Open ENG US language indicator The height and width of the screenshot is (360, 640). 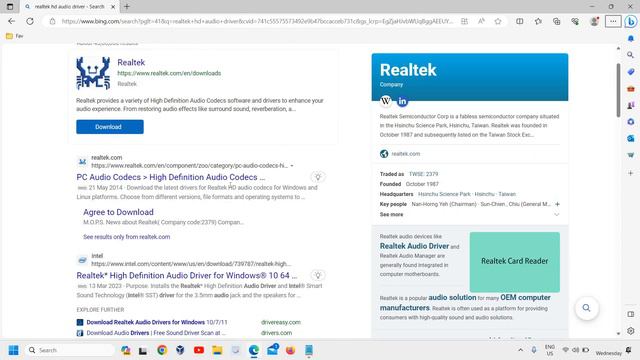point(550,350)
